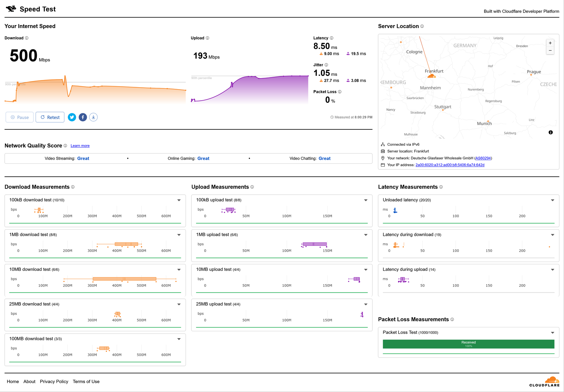Open info icon beside Packet Loss Measurements
Viewport: 564px width, 392px height.
pyautogui.click(x=452, y=319)
